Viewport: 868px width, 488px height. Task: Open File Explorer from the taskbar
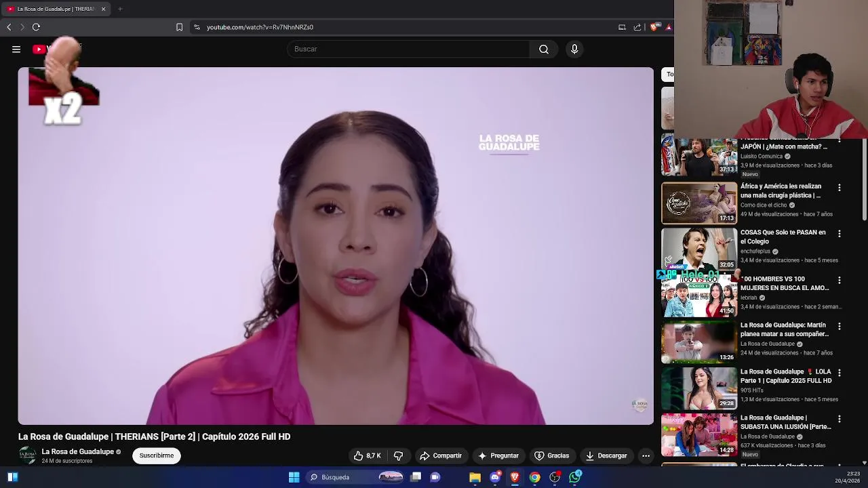[475, 477]
